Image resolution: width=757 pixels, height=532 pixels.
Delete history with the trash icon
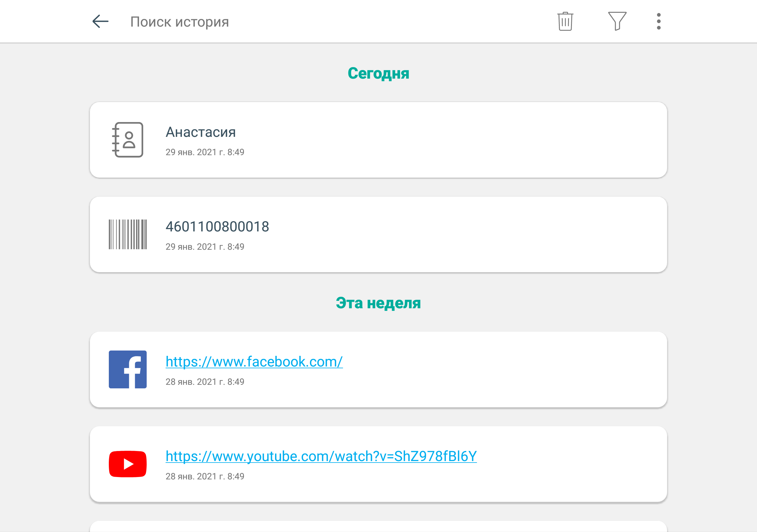point(565,21)
